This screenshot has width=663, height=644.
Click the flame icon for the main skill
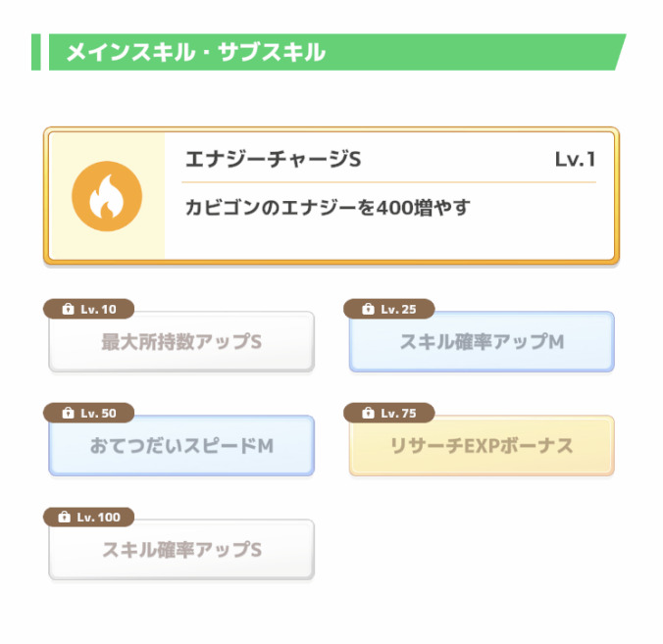(x=107, y=196)
